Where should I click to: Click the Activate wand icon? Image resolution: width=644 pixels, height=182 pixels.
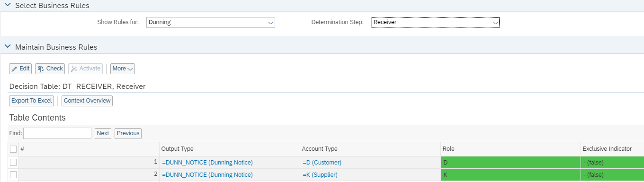[x=74, y=69]
